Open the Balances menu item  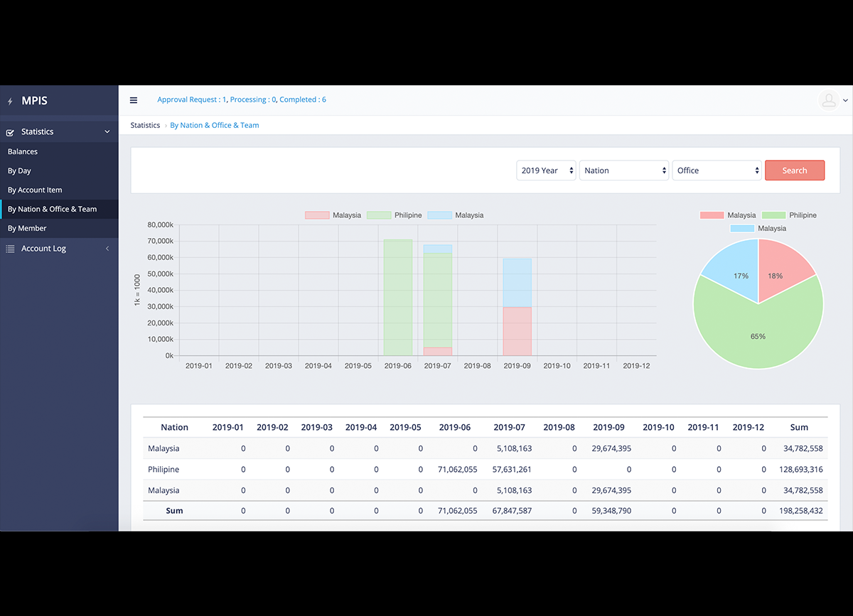(23, 151)
